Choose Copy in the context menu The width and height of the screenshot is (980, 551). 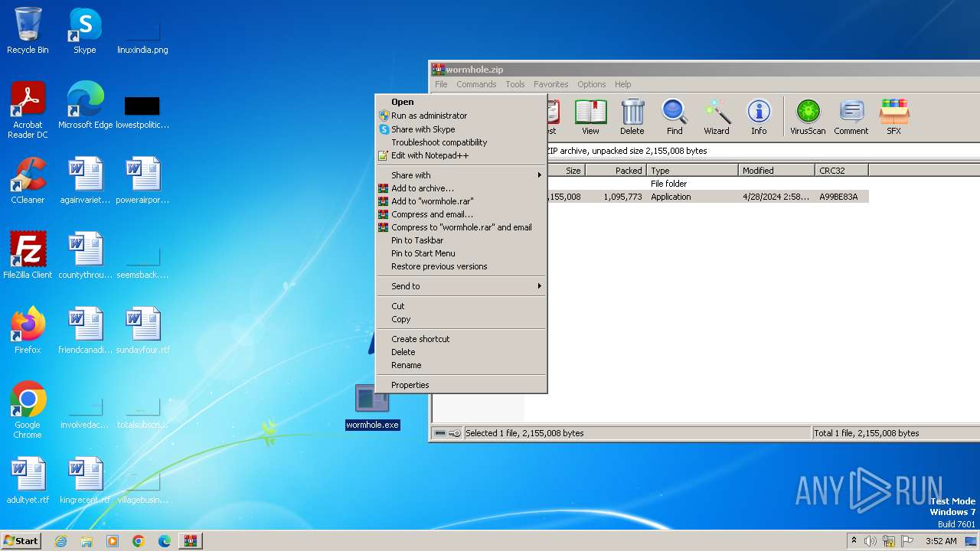(461, 319)
